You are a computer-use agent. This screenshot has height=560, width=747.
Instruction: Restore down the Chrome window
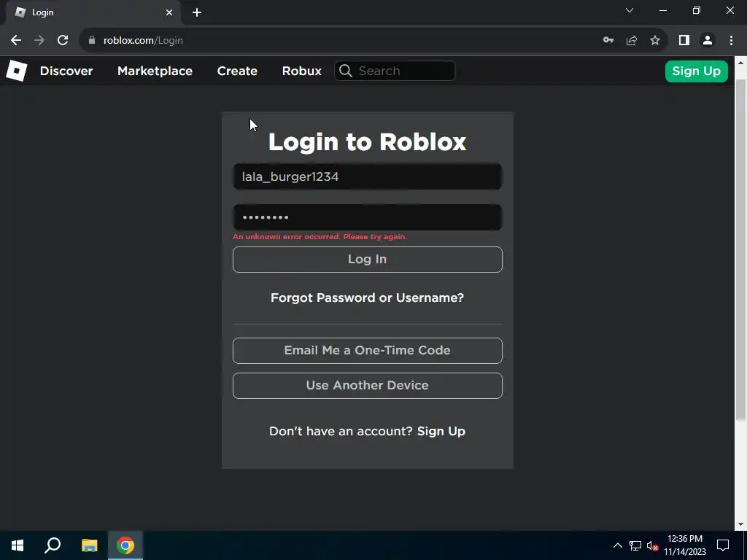697,10
